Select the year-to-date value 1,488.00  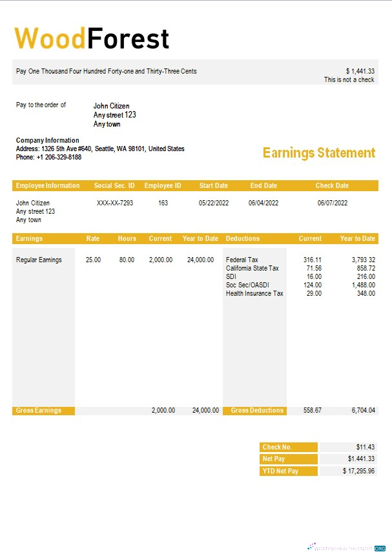[364, 285]
